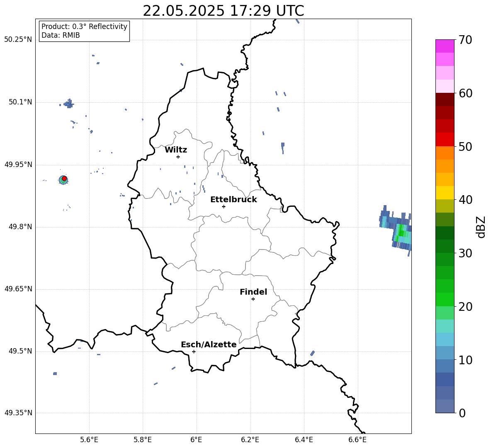Screen dimensions: 491x448
Task: Click the cross marker below Esch/Alzette
Action: pos(194,351)
